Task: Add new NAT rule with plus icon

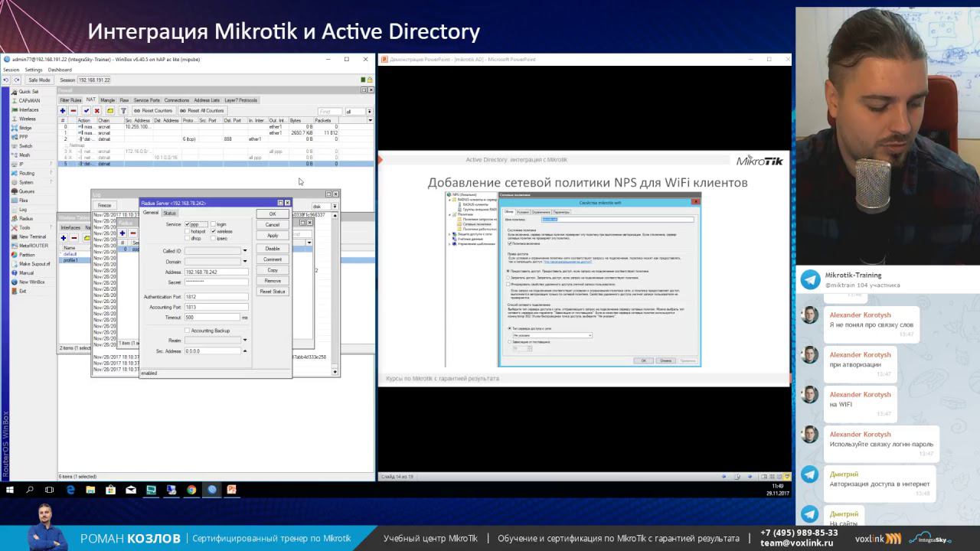Action: coord(63,111)
